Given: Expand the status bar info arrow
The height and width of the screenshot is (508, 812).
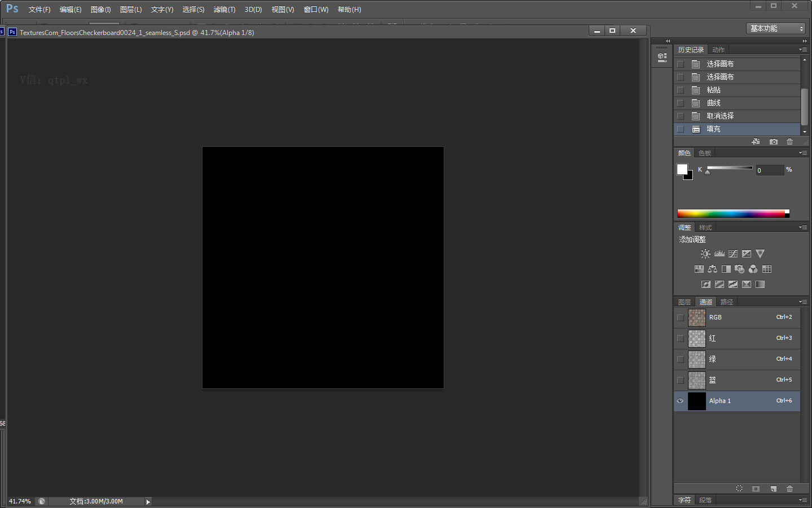Looking at the screenshot, I should (x=148, y=502).
